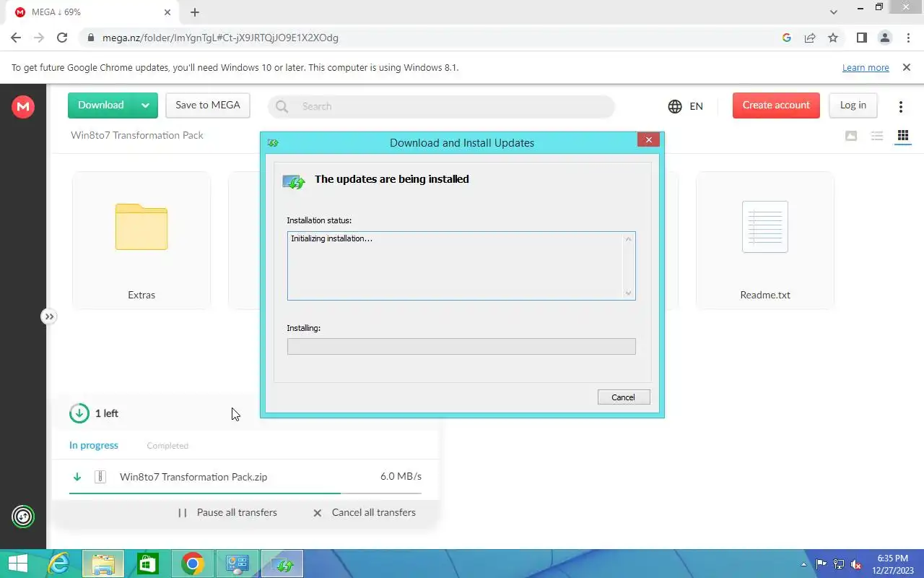Open Windows Store from taskbar
Viewport: 924px width, 578px height.
pos(148,564)
